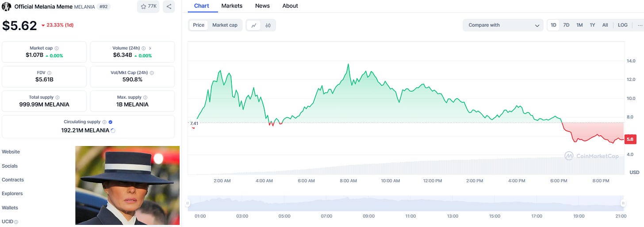Open the Circulating supply info icon
This screenshot has height=227, width=644.
click(104, 122)
